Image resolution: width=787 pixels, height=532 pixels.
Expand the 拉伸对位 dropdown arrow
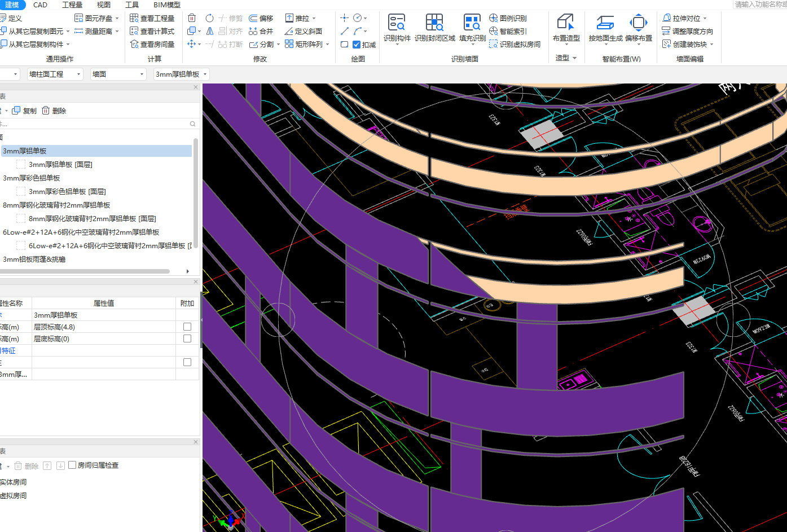705,19
